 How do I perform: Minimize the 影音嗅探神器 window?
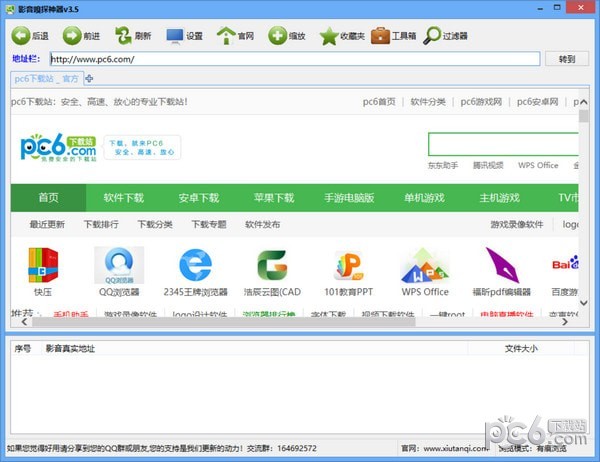[540, 8]
